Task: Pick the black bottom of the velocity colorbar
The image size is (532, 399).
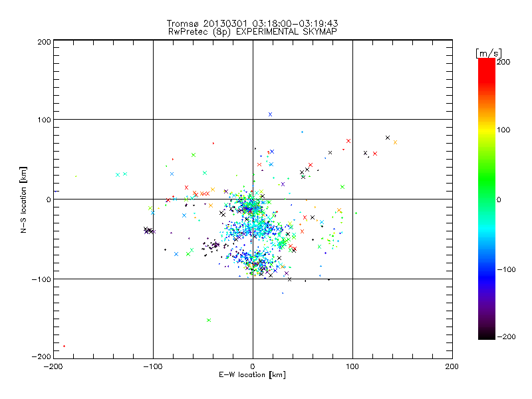Action: [x=487, y=334]
